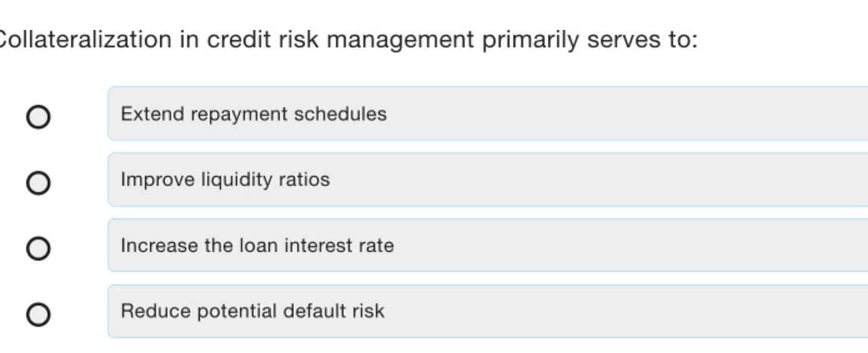The width and height of the screenshot is (868, 353).
Task: Click the word "Collateralization" in the question
Action: pyautogui.click(x=85, y=40)
